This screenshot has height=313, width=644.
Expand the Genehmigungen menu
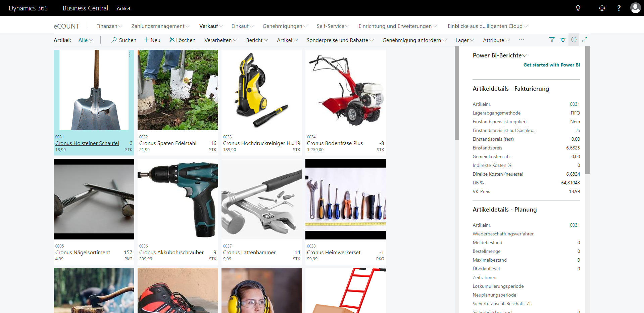285,26
